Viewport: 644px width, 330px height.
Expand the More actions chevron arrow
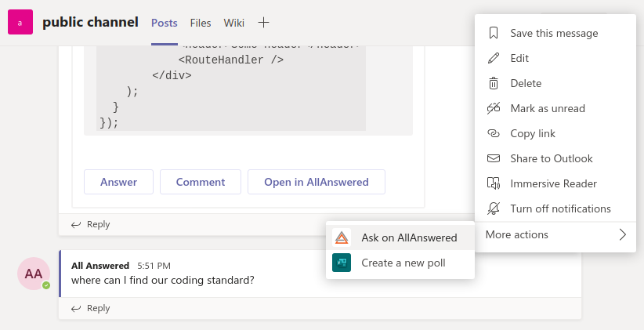pyautogui.click(x=623, y=234)
